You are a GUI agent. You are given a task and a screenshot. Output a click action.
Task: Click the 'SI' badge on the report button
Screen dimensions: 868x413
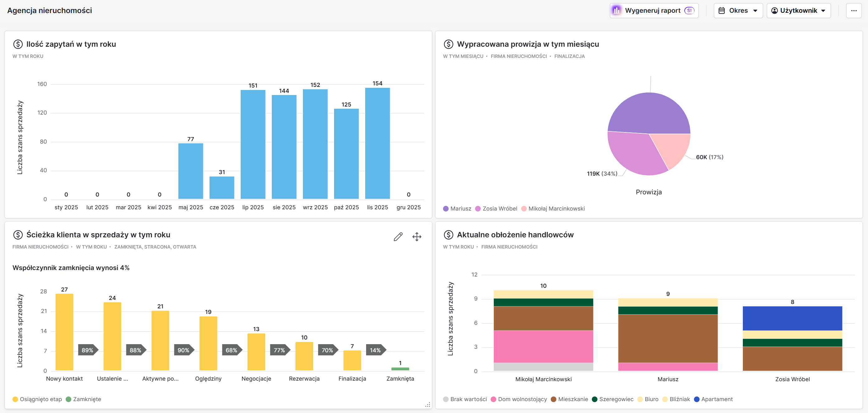[689, 11]
